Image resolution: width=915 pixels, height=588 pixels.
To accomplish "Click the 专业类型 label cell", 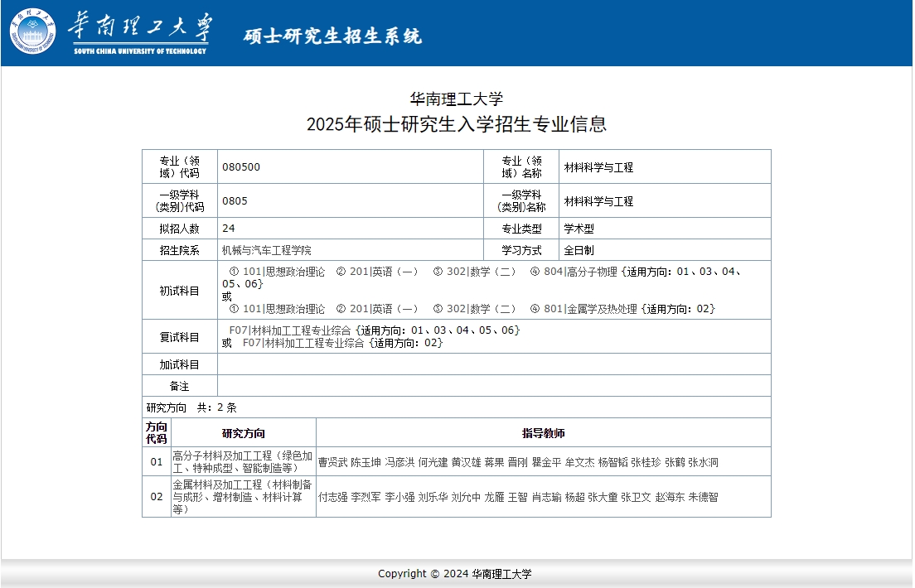I will [521, 229].
